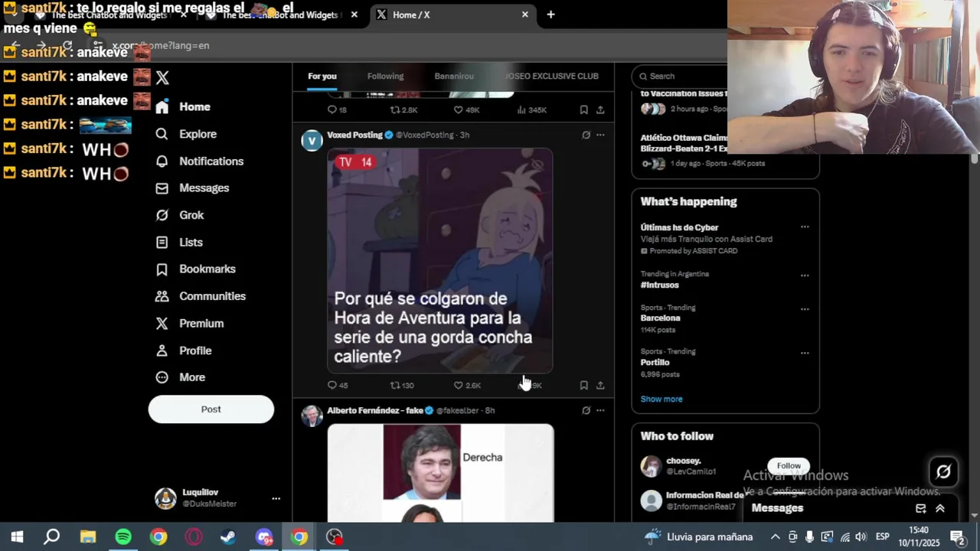Open Steam from the taskbar
This screenshot has height=551, width=980.
(x=228, y=537)
